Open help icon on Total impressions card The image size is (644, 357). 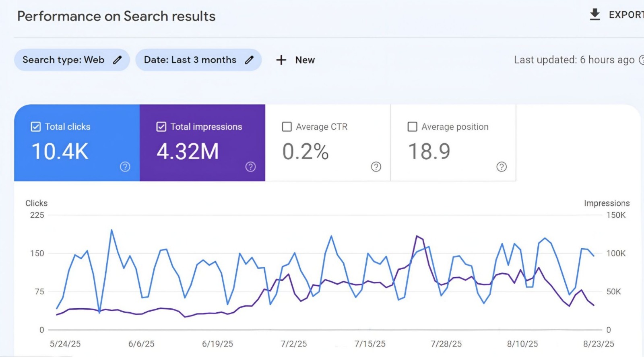[x=250, y=167]
